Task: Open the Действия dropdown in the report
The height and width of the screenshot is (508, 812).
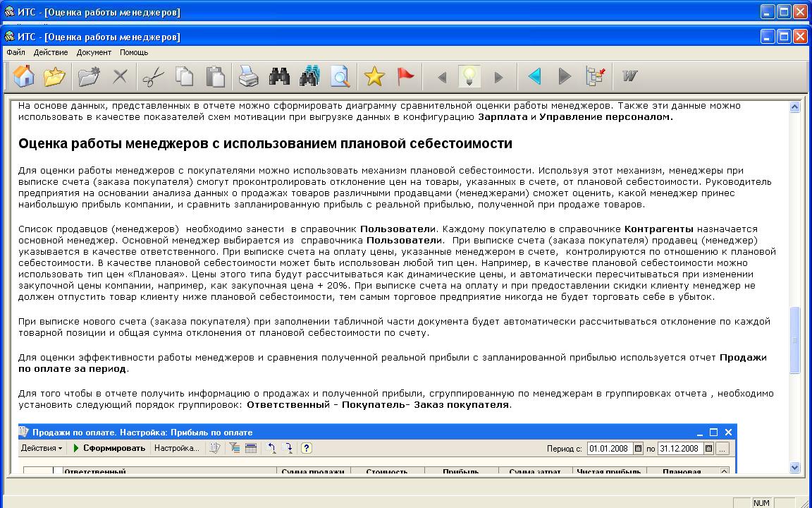Action: click(x=42, y=448)
